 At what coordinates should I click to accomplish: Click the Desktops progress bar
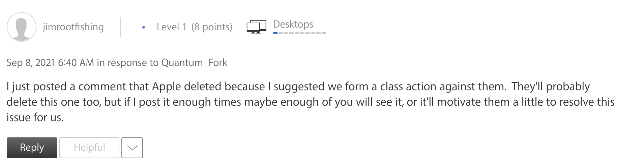[299, 33]
